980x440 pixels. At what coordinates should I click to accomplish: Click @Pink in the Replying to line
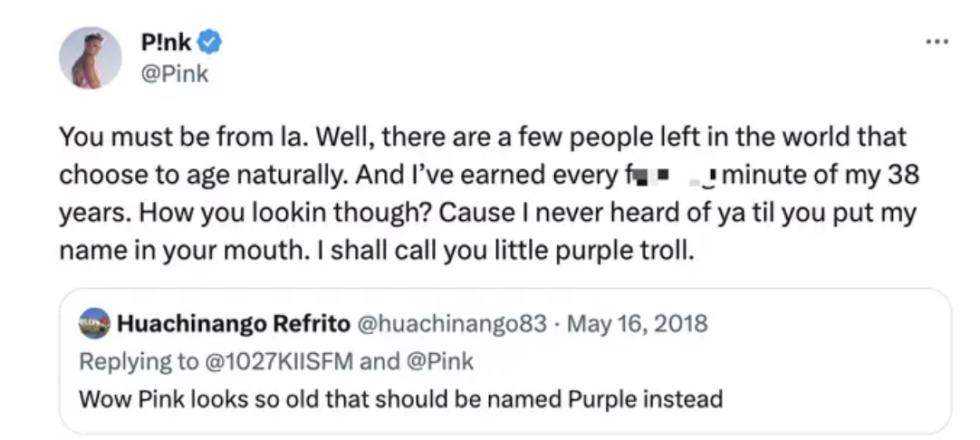(x=439, y=361)
